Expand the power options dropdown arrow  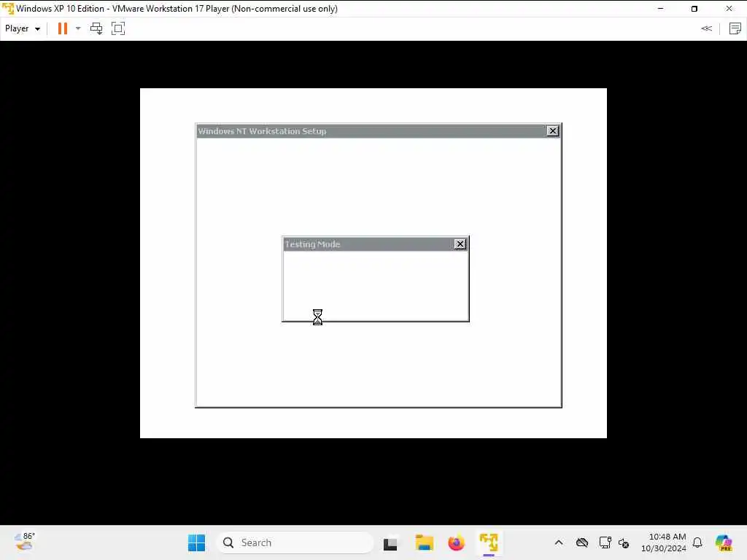click(78, 28)
